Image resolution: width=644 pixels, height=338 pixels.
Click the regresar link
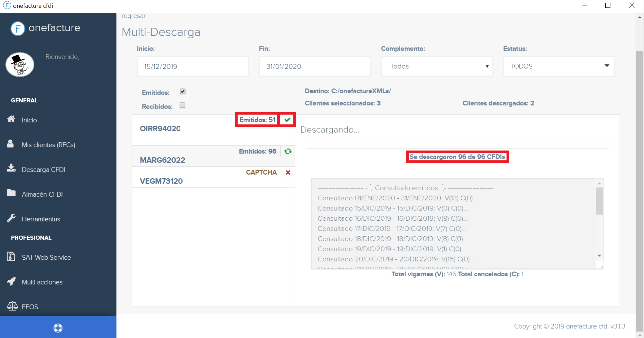(x=133, y=16)
